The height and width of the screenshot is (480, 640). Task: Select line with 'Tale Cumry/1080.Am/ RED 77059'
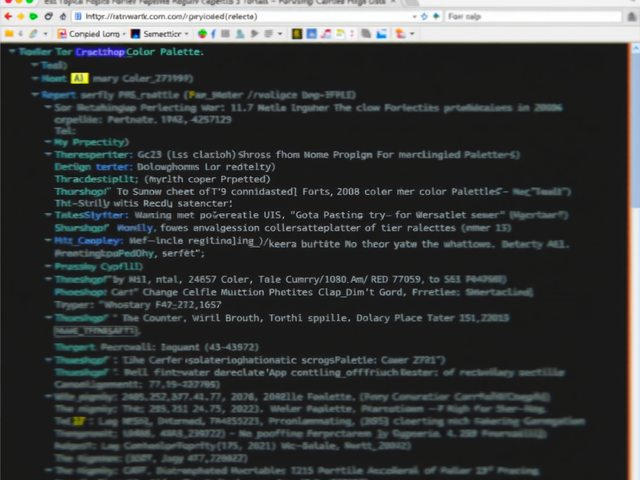(280, 280)
